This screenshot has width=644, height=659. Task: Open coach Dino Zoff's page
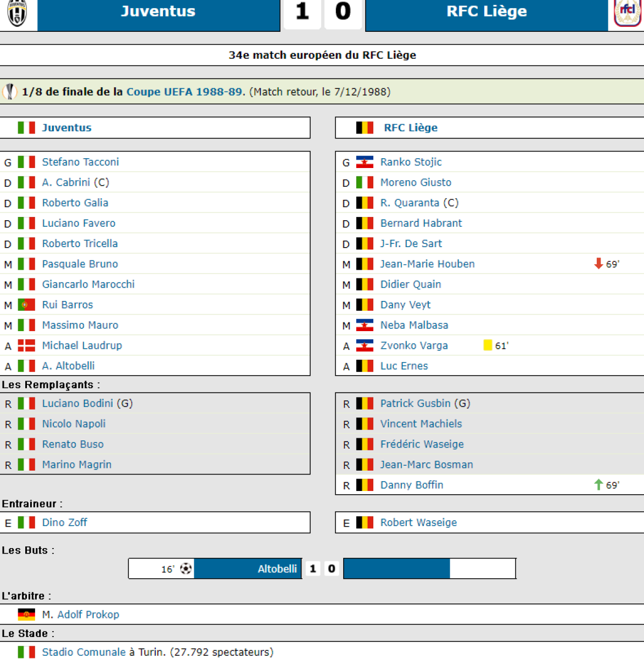tap(64, 522)
